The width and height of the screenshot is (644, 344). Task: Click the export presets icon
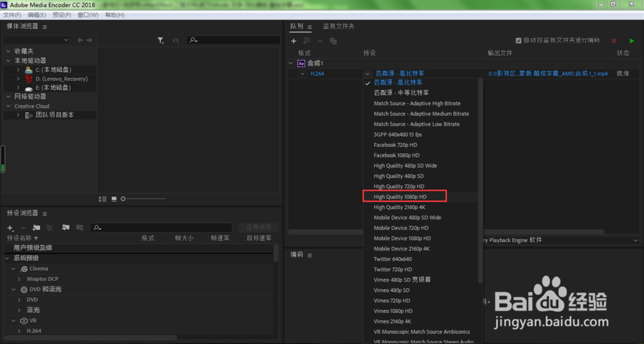(x=80, y=227)
